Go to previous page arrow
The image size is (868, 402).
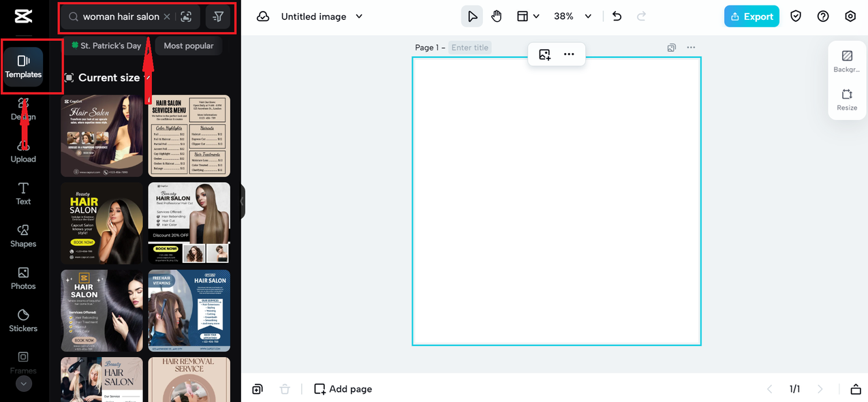click(770, 389)
